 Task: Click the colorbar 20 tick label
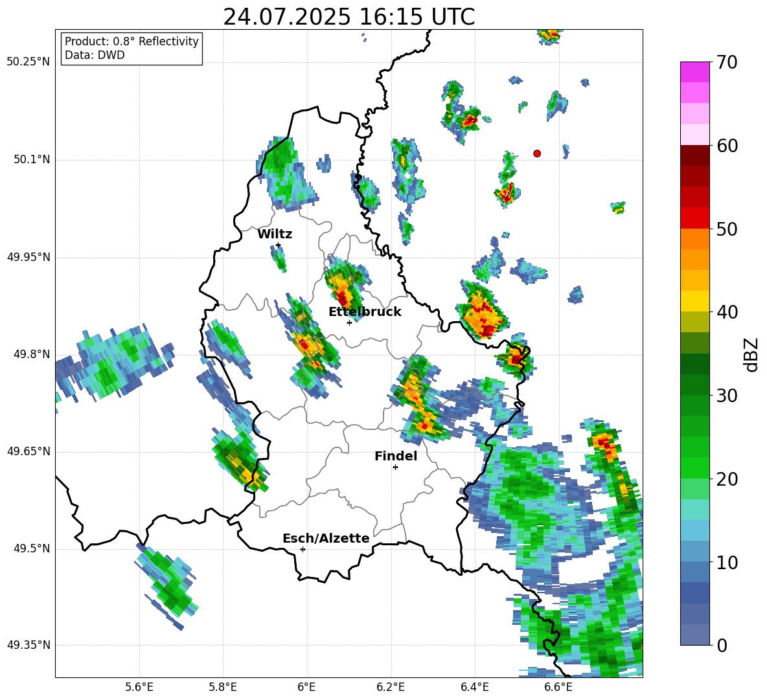(727, 479)
